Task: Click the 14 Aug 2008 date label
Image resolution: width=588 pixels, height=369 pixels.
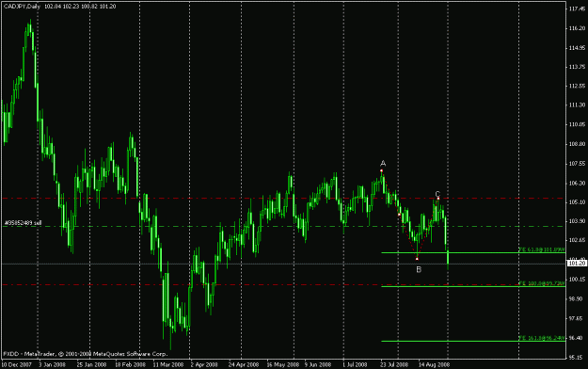Action: coord(434,364)
